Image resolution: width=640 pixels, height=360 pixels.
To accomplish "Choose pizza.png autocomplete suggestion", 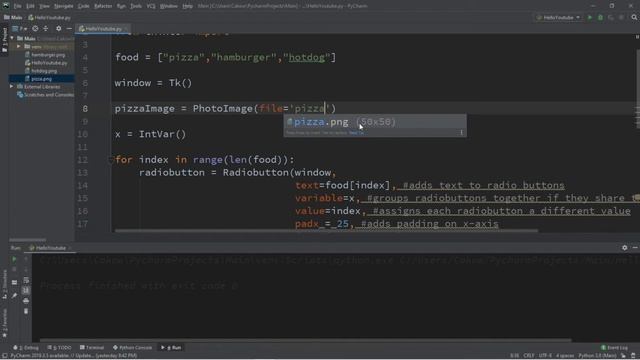I will 375,122.
